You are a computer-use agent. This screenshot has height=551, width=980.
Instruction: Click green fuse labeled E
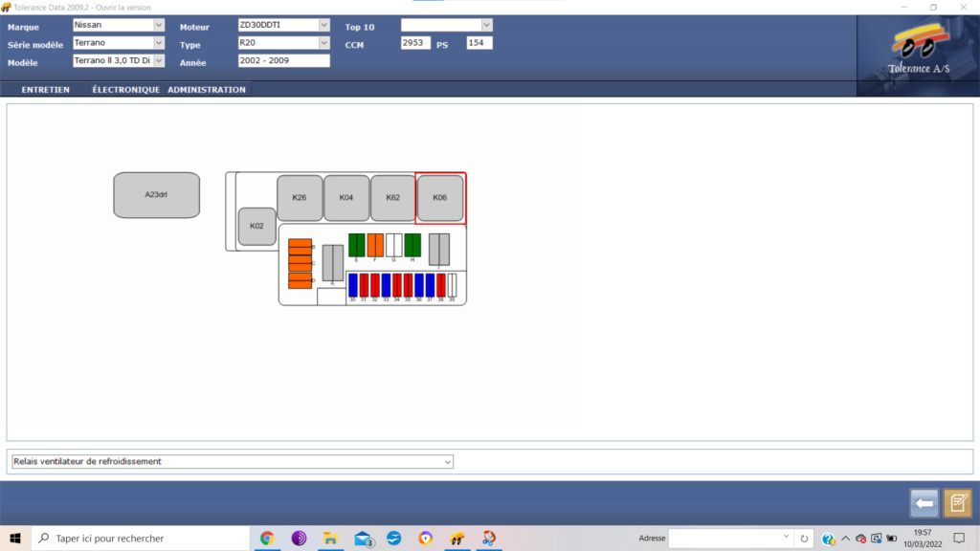[x=357, y=246]
